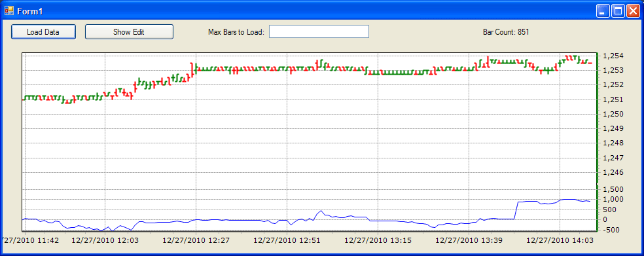
Task: Select the Bar Count: 851 label
Action: coord(506,31)
